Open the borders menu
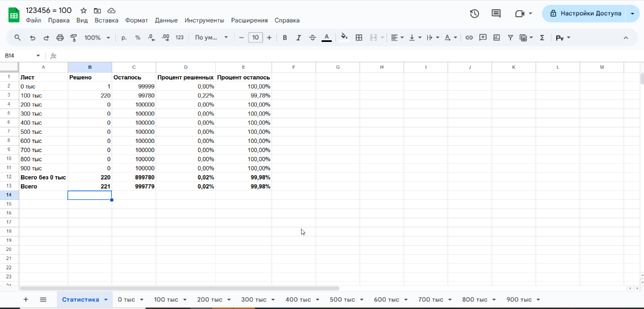Image resolution: width=644 pixels, height=309 pixels. coord(359,38)
